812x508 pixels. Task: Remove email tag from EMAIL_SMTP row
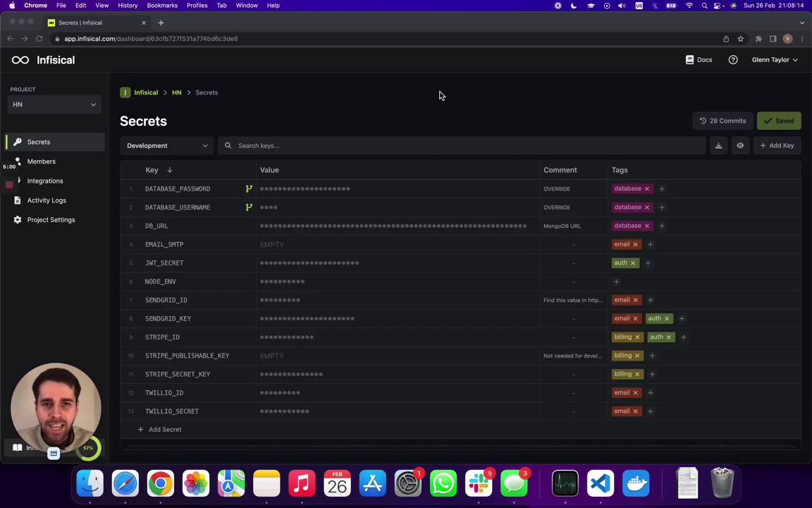coord(635,245)
